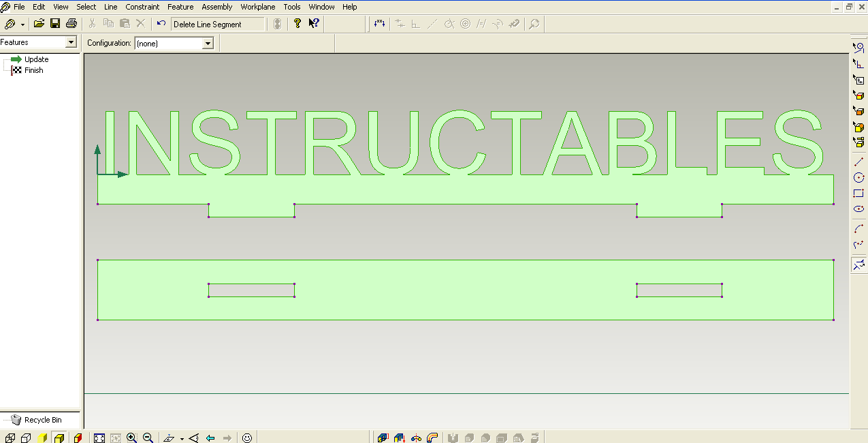Select the Arc sketching tool
Screen dimensions: 868x443
(858, 228)
